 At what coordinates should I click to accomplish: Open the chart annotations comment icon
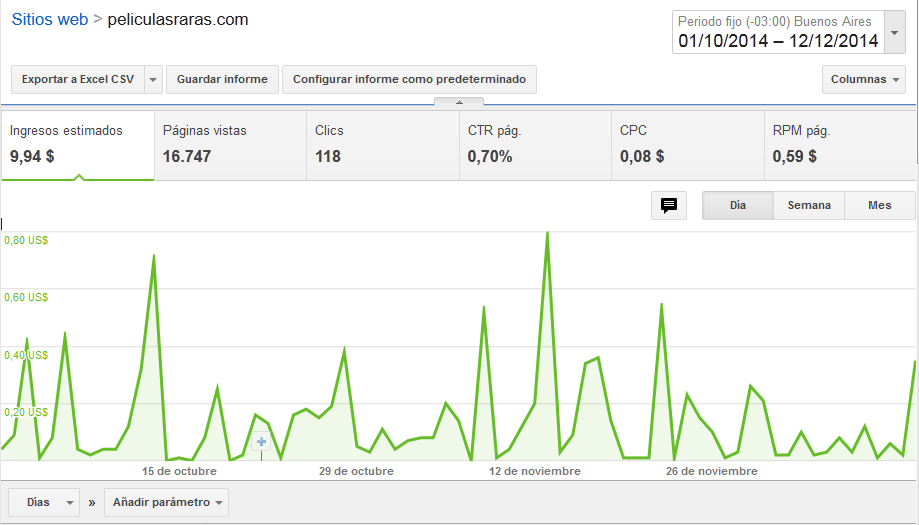[x=669, y=206]
